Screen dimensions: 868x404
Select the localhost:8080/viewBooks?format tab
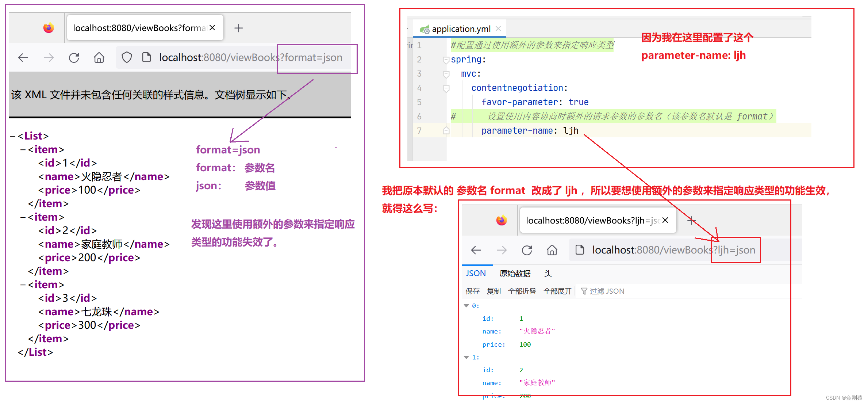[x=145, y=28]
